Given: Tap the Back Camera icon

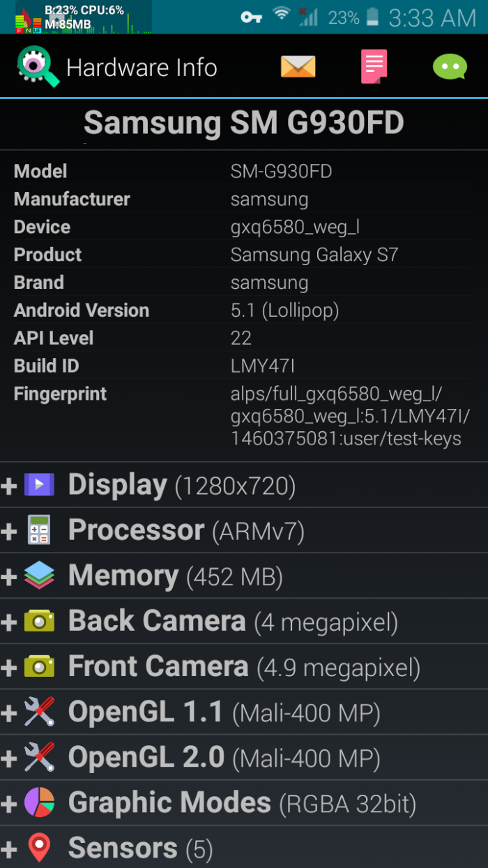Looking at the screenshot, I should pyautogui.click(x=39, y=621).
